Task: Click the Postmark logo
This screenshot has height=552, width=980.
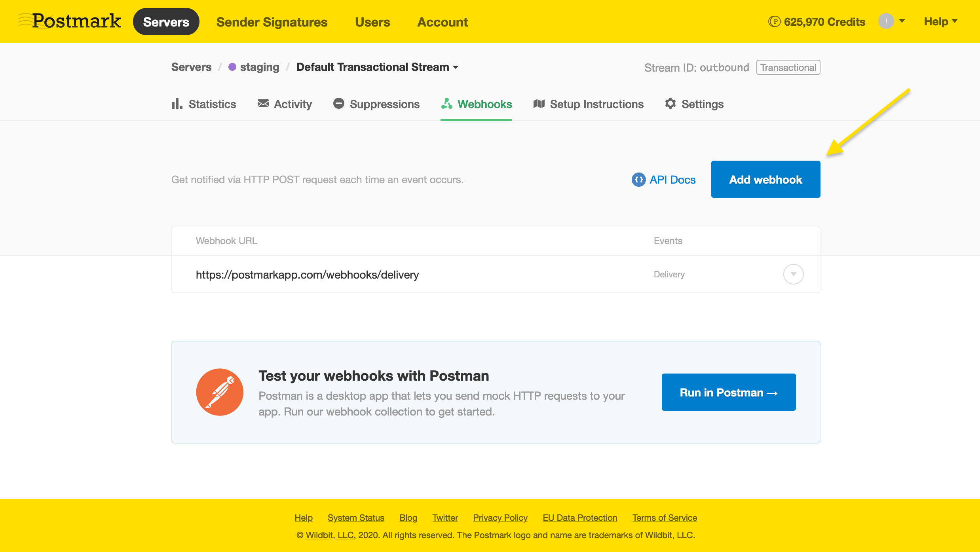Action: pyautogui.click(x=70, y=21)
